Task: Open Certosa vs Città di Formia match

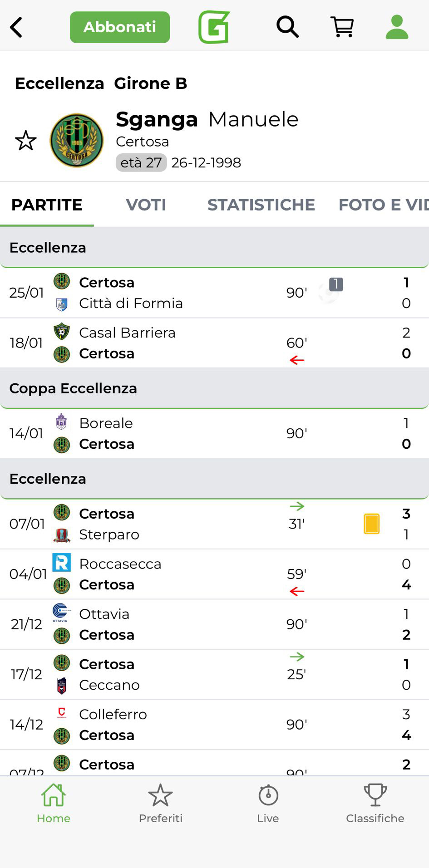Action: 182,293
